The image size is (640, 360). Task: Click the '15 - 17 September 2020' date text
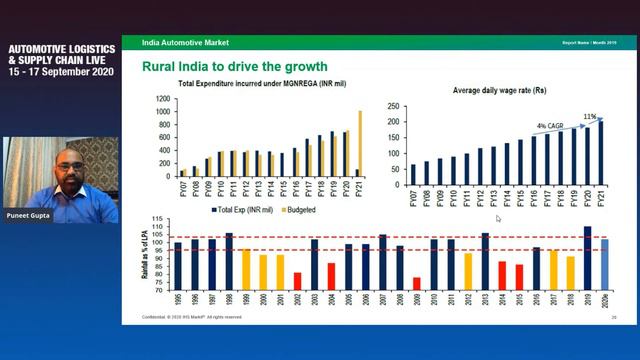61,72
